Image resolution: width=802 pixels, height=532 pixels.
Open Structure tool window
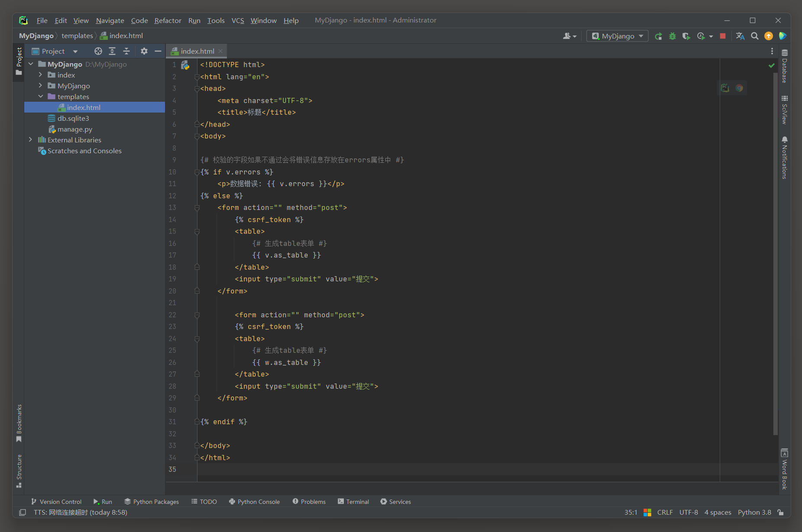pos(19,471)
